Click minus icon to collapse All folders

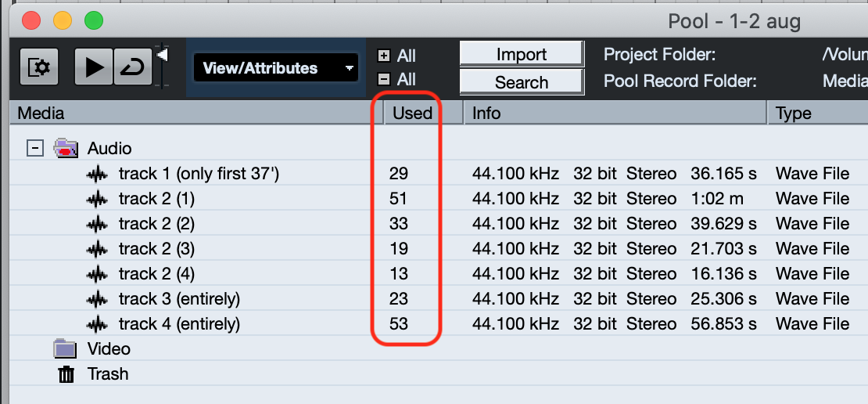pyautogui.click(x=383, y=79)
